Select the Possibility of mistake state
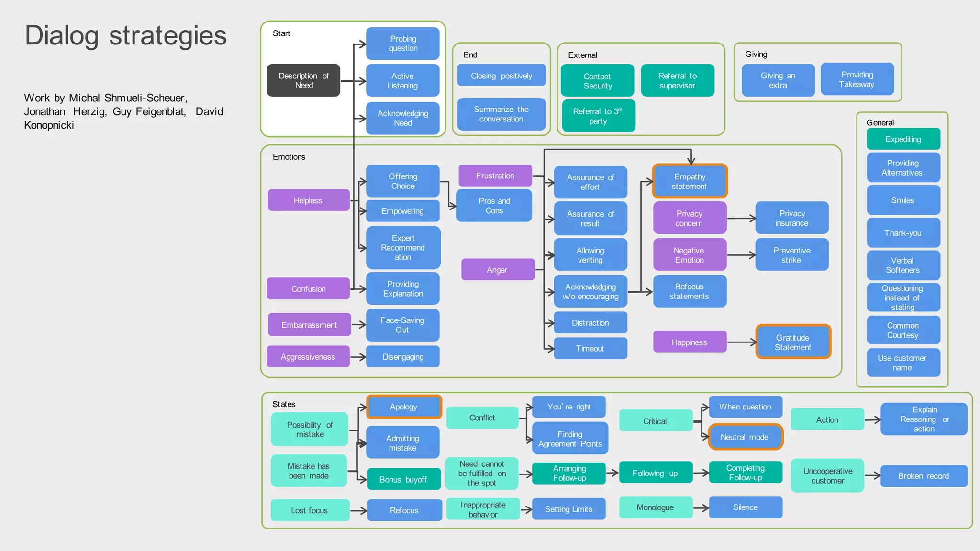Viewport: 980px width, 551px height. 310,429
